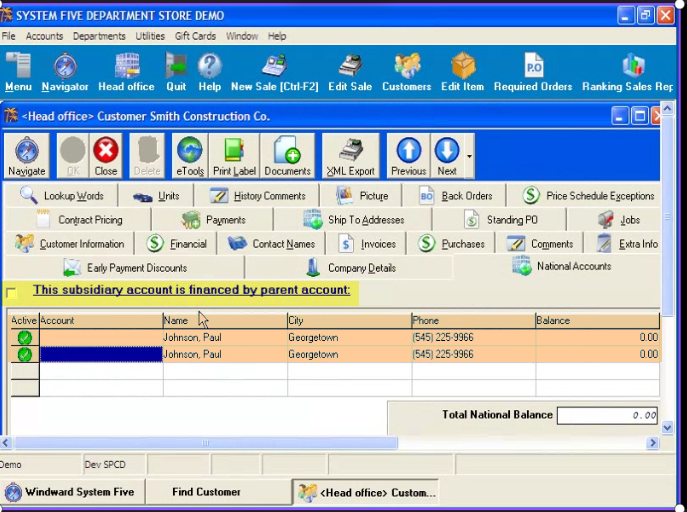The height and width of the screenshot is (512, 687).
Task: Toggle Active checkmark in first Johnson row
Action: pos(25,338)
